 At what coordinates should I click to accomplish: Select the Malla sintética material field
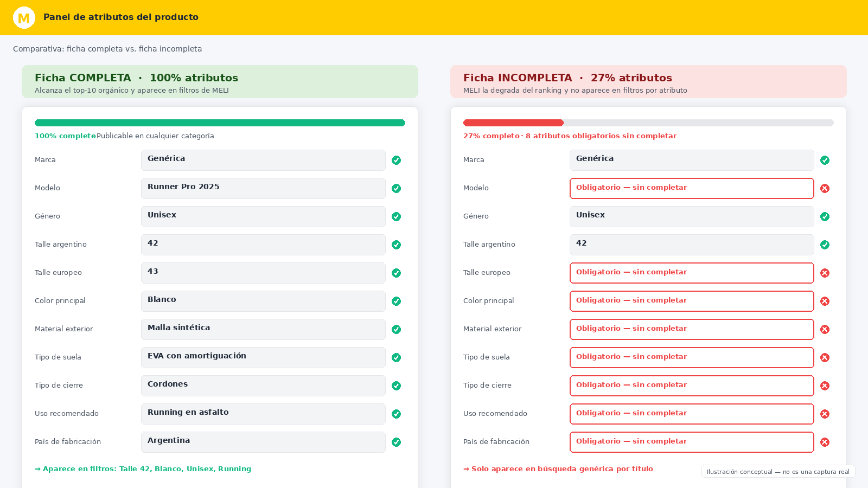click(x=263, y=329)
